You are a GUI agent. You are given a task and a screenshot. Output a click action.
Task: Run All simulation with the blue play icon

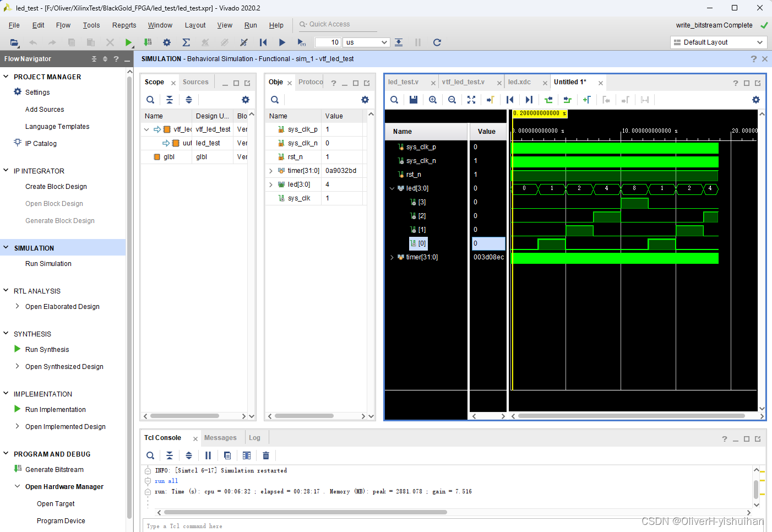(282, 42)
